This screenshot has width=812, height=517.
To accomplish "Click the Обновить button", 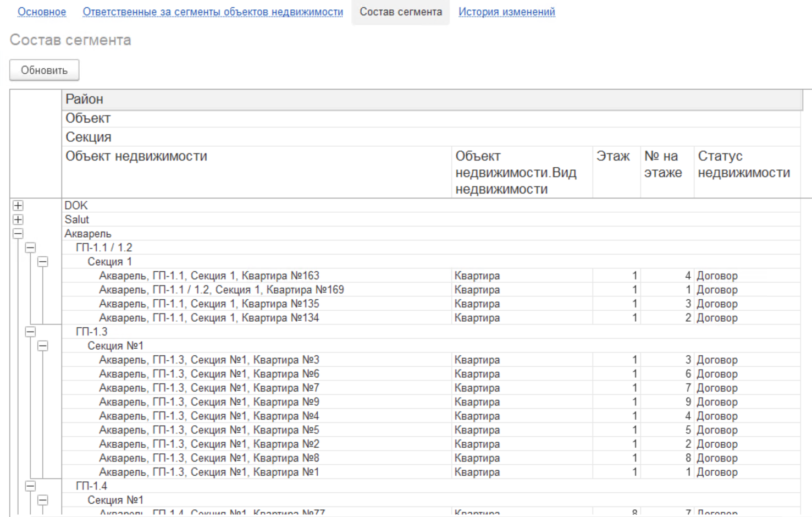I will [45, 70].
